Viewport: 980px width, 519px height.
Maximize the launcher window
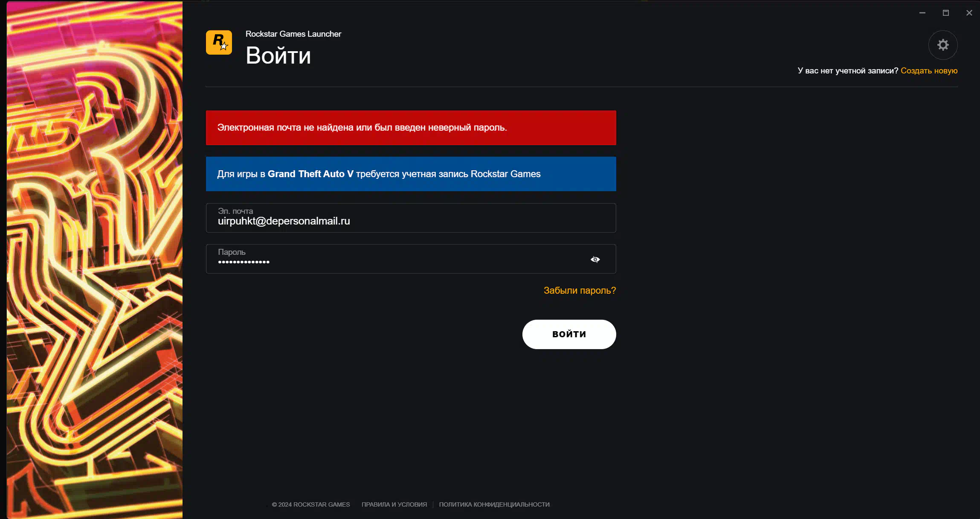tap(945, 13)
